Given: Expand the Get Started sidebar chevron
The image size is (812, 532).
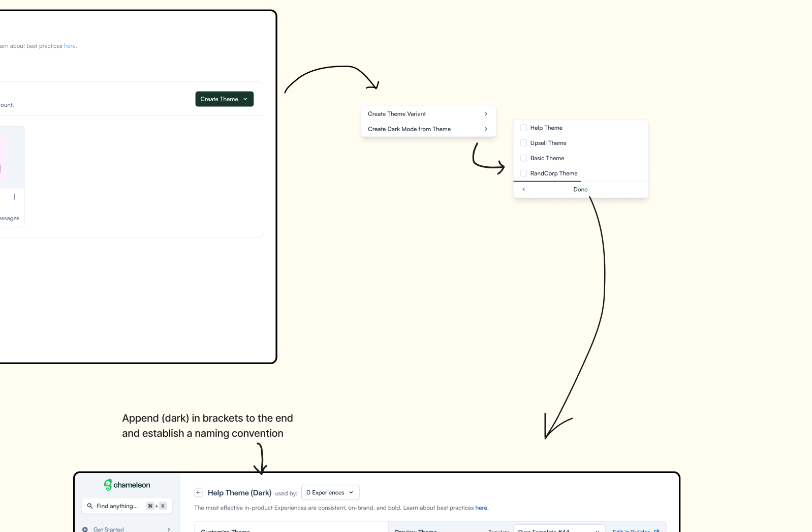Looking at the screenshot, I should 169,529.
